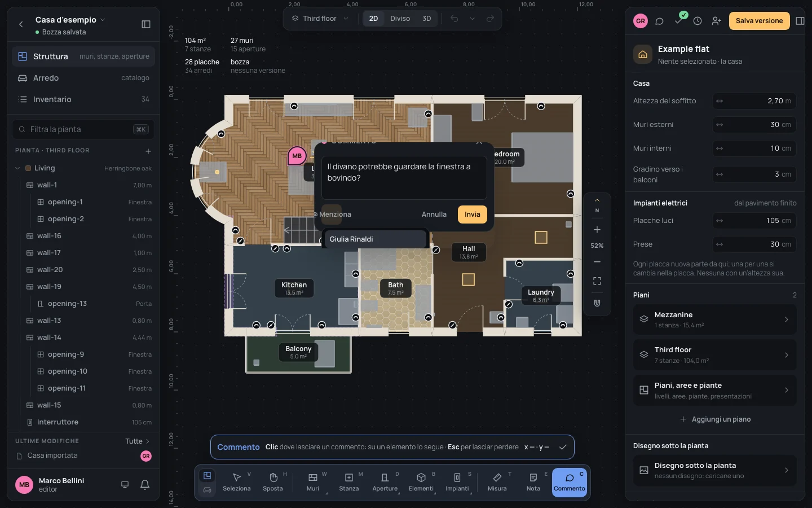Activate the Misura ruler tool
The width and height of the screenshot is (812, 508).
click(x=497, y=482)
